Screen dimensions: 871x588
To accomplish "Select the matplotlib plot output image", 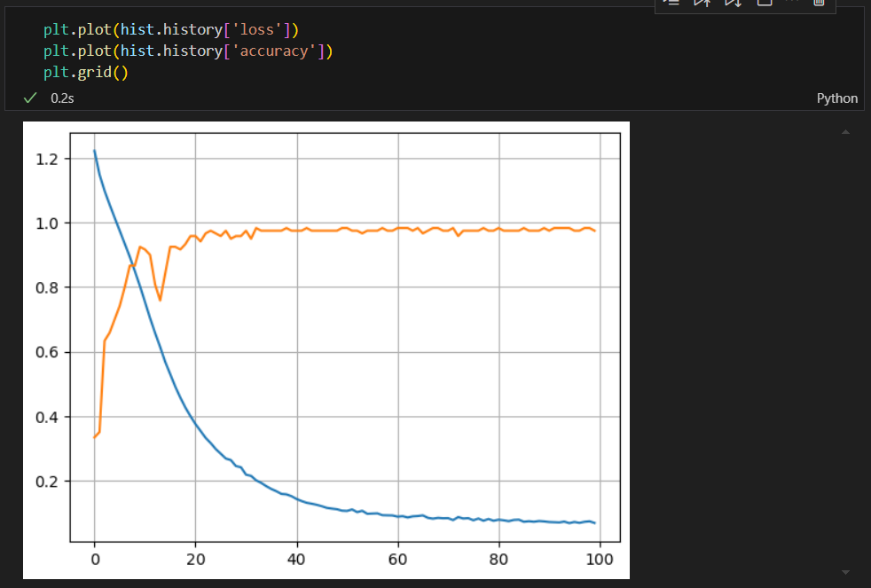I will [326, 349].
